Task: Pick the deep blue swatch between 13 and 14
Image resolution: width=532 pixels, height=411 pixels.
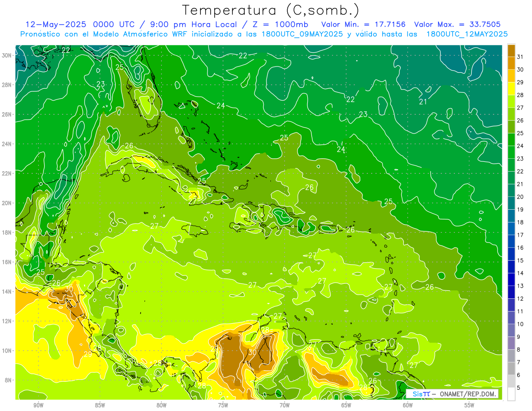Action: 511,280
